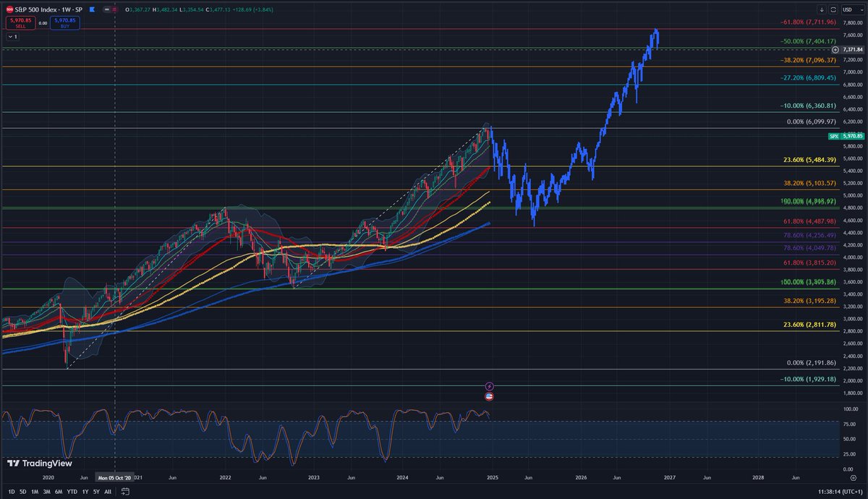
Task: Select the YTD time range
Action: (72, 491)
